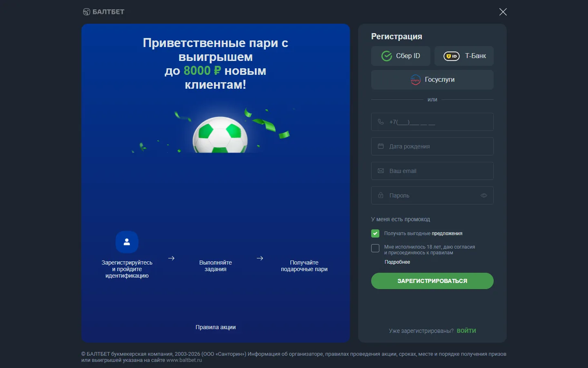This screenshot has height=368, width=588.
Task: Open the www.baltbet.ru footer link
Action: pos(184,360)
